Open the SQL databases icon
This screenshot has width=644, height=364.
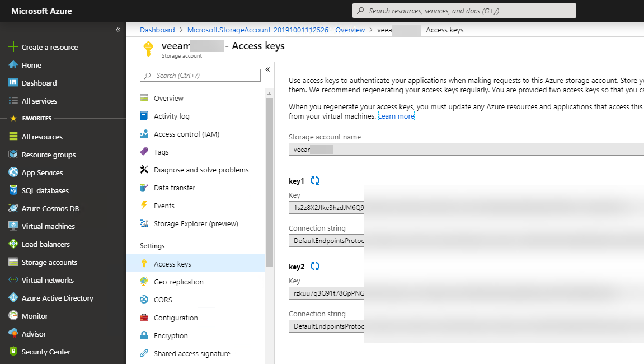[x=13, y=190]
